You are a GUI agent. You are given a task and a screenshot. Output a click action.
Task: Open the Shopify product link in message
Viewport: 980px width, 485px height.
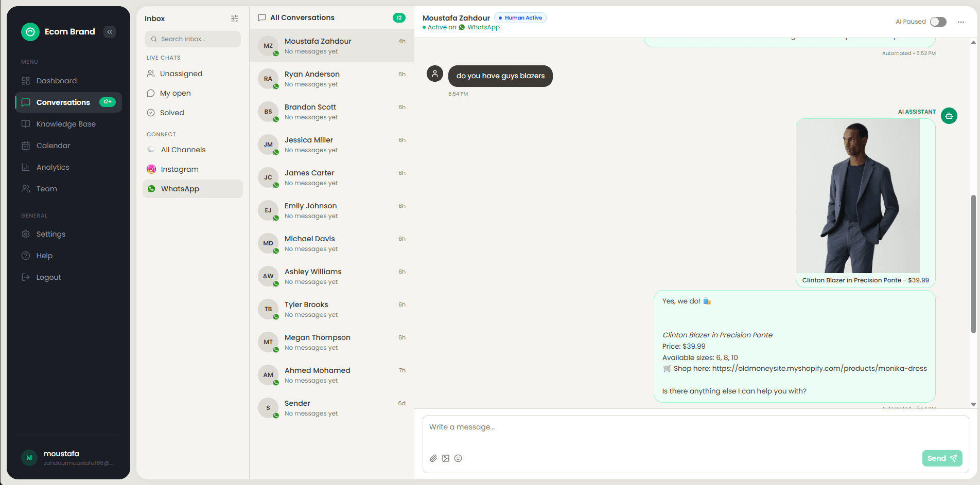(x=819, y=368)
